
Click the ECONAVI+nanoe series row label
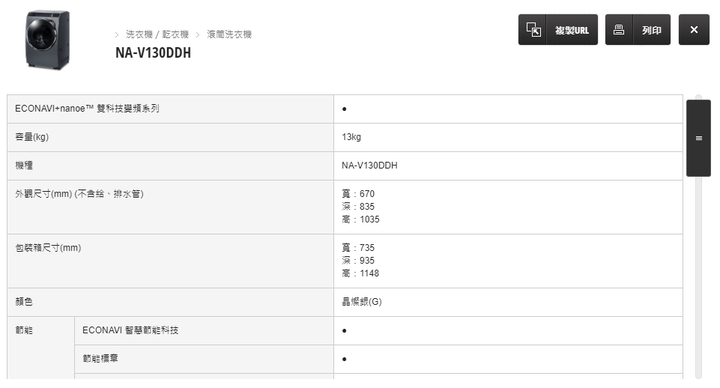pyautogui.click(x=87, y=109)
